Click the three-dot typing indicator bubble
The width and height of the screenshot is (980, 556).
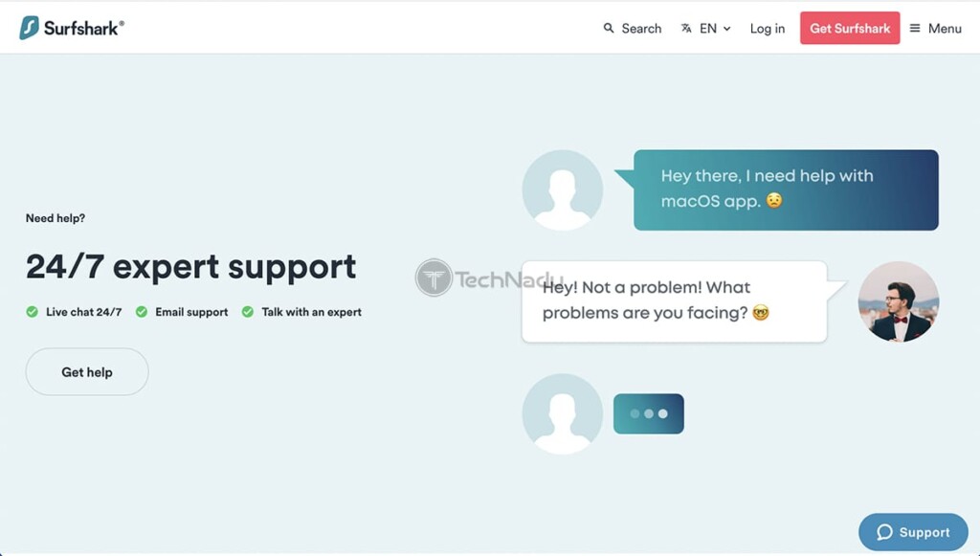coord(649,413)
